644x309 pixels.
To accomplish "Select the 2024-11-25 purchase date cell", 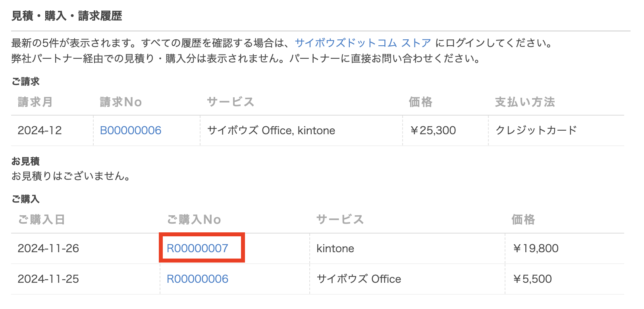I will 48,279.
